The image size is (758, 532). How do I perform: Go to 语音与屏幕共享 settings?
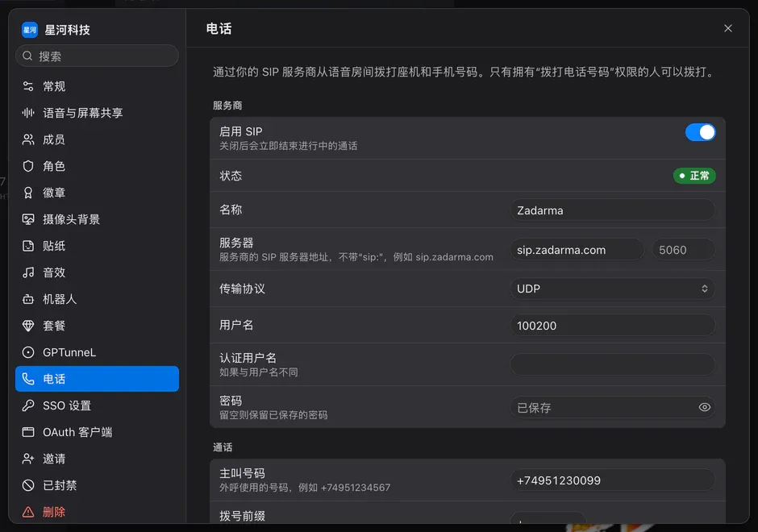97,113
